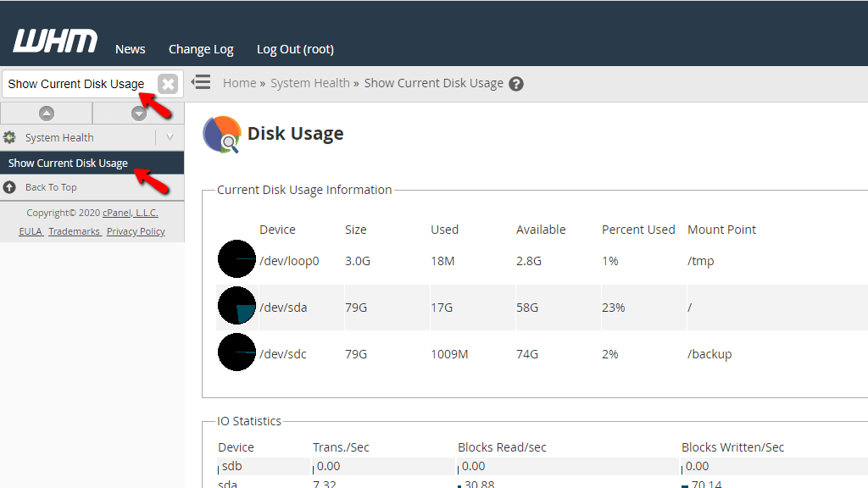Open the News menu item
The height and width of the screenshot is (488, 868).
[130, 49]
